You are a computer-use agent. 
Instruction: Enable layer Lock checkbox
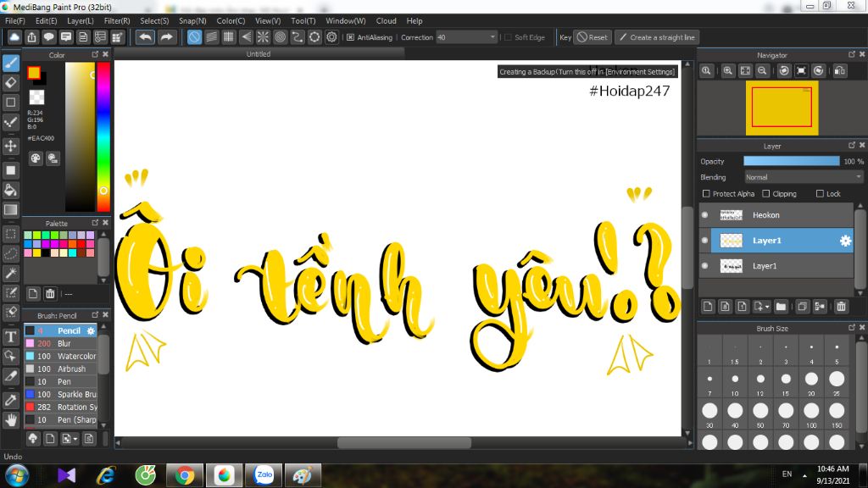(820, 194)
